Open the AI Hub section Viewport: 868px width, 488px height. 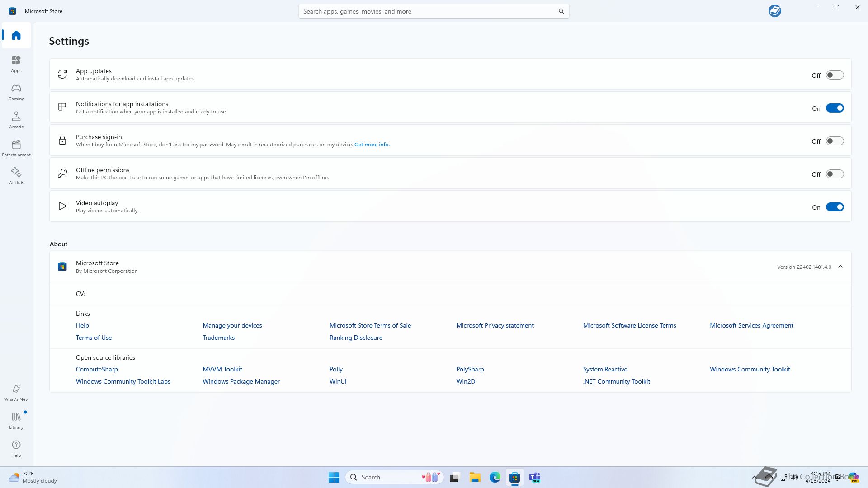coord(16,176)
